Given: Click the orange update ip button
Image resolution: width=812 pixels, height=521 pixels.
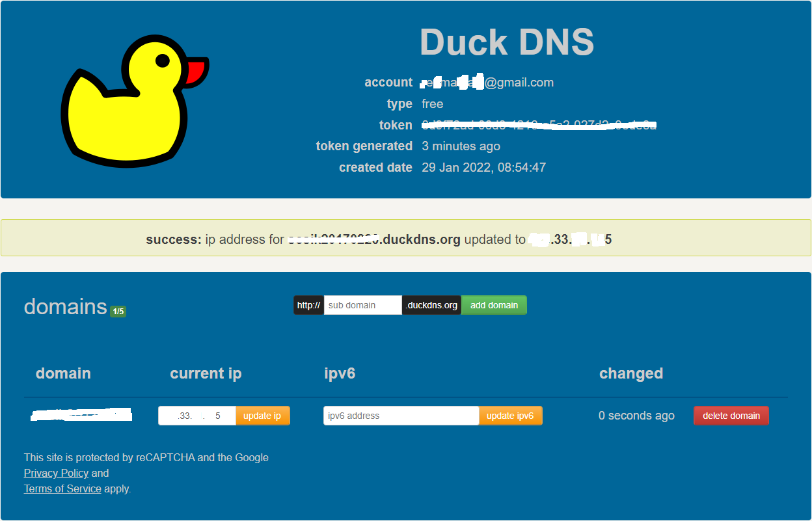Looking at the screenshot, I should [262, 416].
